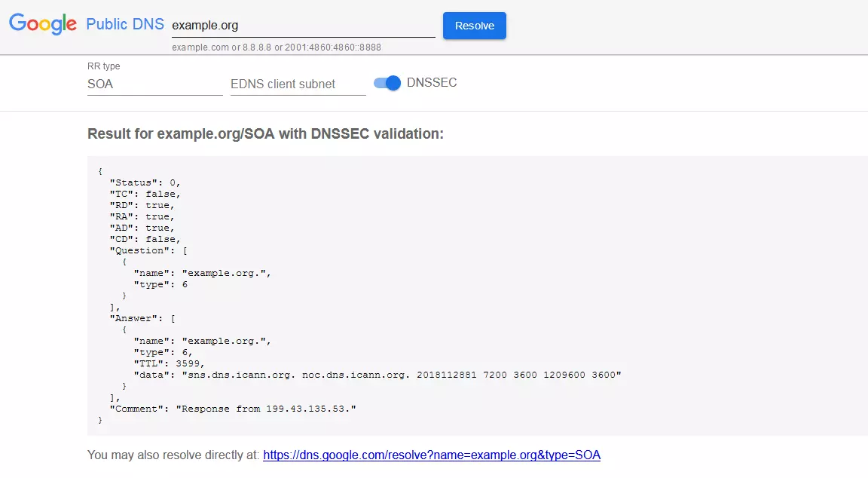Select the "CD": false line
Screen dimensions: 868x478
tap(145, 239)
